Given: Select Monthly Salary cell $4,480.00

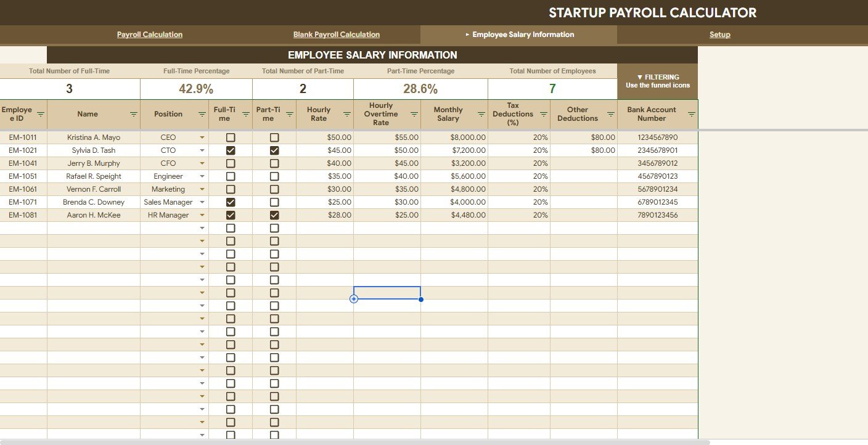Looking at the screenshot, I should 454,215.
